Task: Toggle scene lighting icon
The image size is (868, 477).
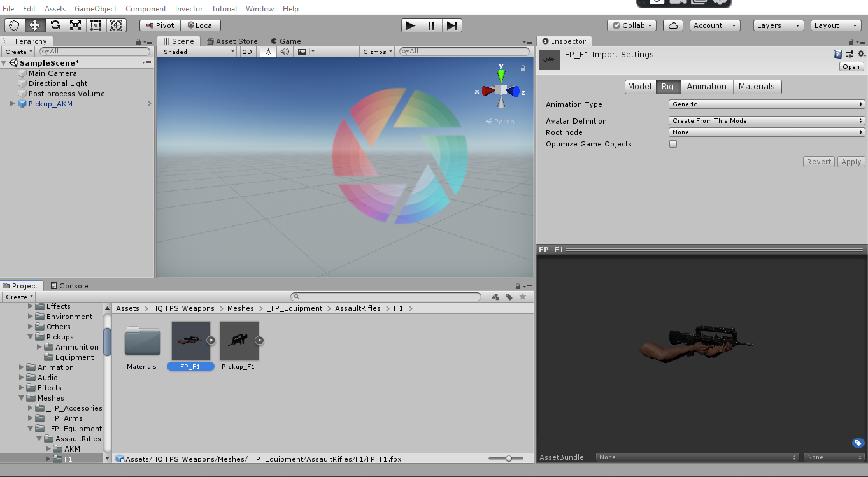Action: [x=268, y=52]
